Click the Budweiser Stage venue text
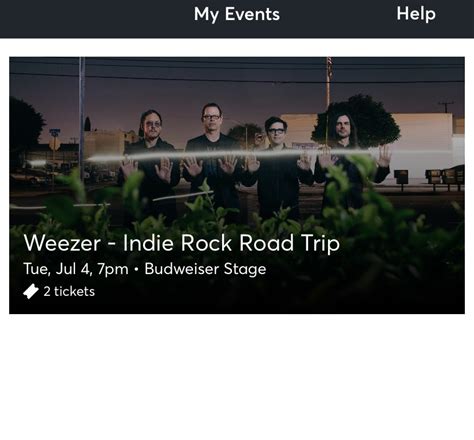The width and height of the screenshot is (474, 440). point(205,269)
